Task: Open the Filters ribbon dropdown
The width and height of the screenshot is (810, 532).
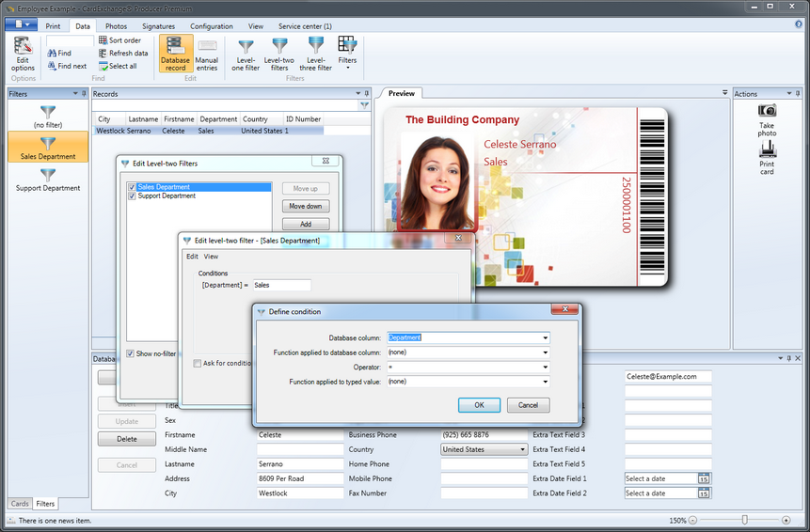Action: pyautogui.click(x=347, y=54)
